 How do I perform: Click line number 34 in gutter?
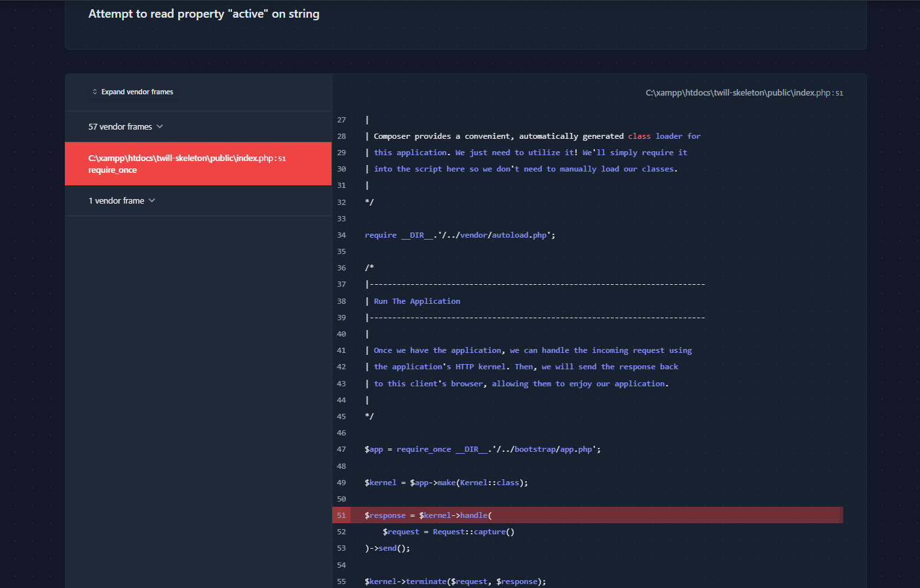point(341,235)
